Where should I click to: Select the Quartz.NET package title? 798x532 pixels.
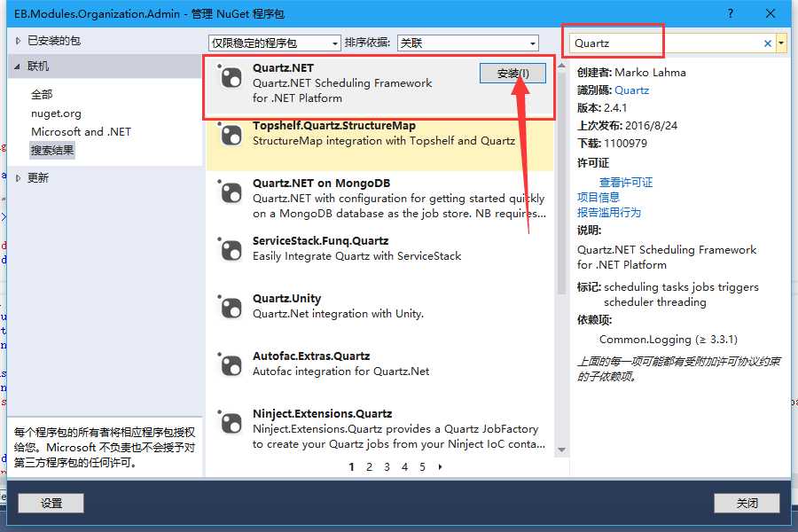pyautogui.click(x=283, y=67)
